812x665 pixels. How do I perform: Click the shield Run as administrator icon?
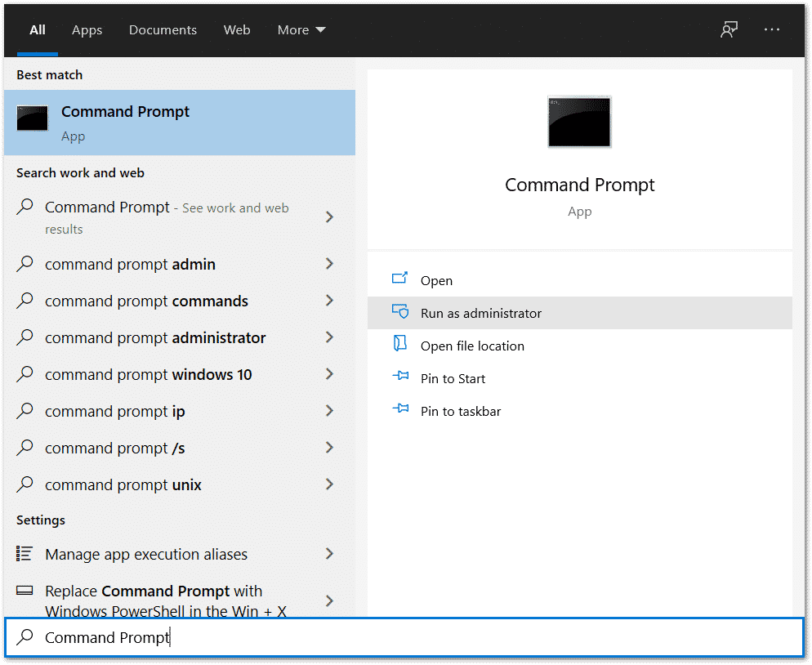[399, 311]
